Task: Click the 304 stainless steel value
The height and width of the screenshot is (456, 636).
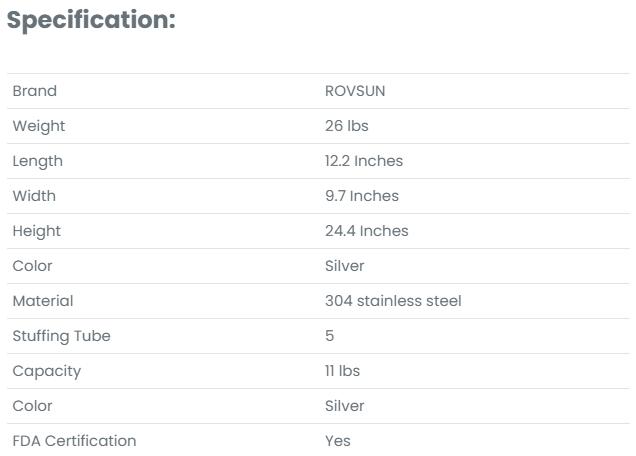Action: coord(393,301)
